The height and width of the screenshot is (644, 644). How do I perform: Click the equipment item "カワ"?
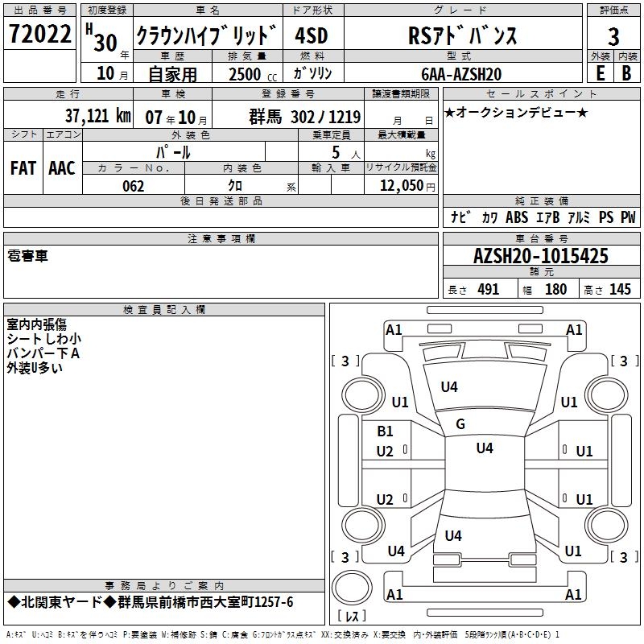click(x=489, y=217)
